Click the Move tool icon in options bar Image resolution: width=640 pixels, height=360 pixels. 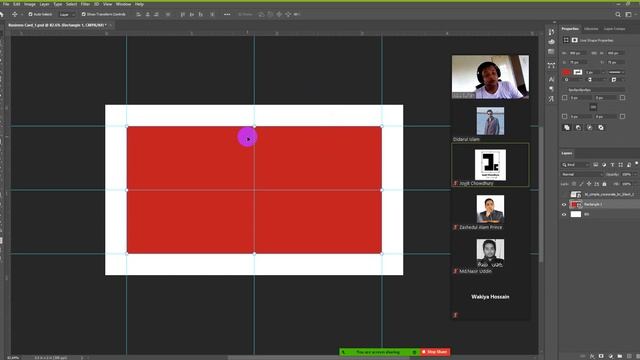pos(14,14)
